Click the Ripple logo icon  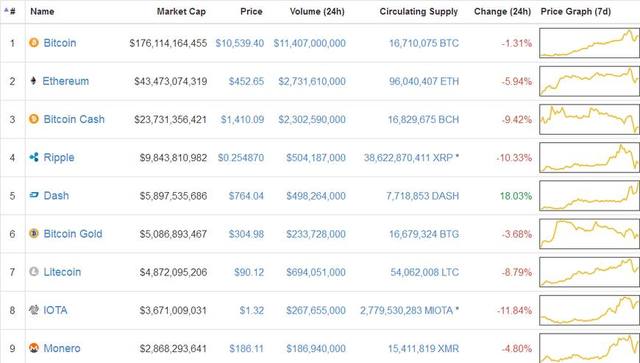(x=34, y=157)
